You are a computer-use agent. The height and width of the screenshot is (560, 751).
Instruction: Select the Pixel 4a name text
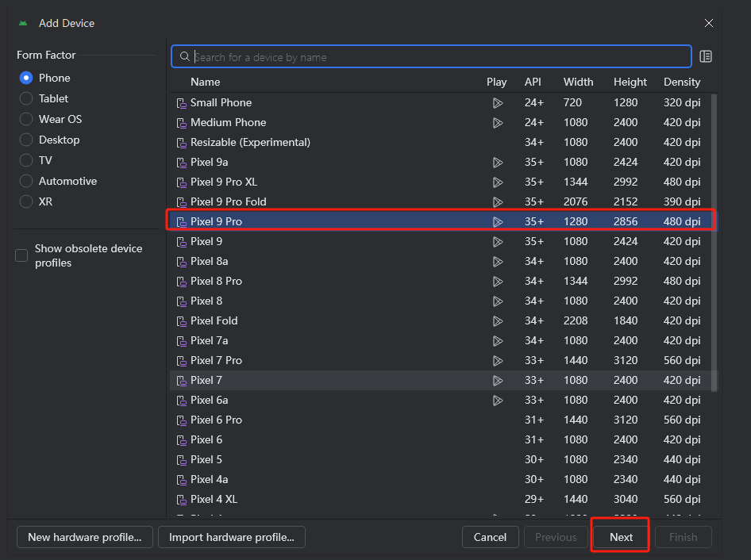pos(209,479)
